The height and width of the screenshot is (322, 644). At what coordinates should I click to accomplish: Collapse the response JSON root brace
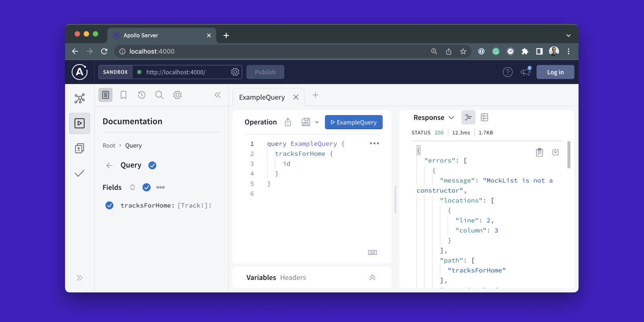pos(419,151)
